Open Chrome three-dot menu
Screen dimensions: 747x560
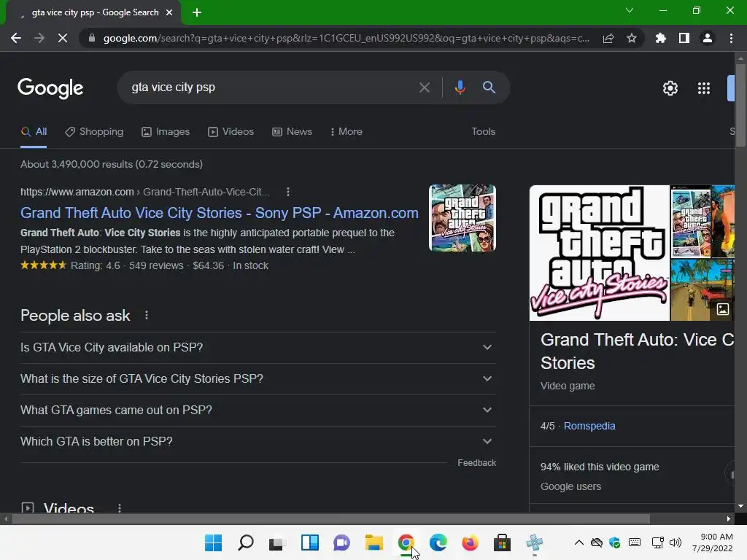click(x=731, y=38)
